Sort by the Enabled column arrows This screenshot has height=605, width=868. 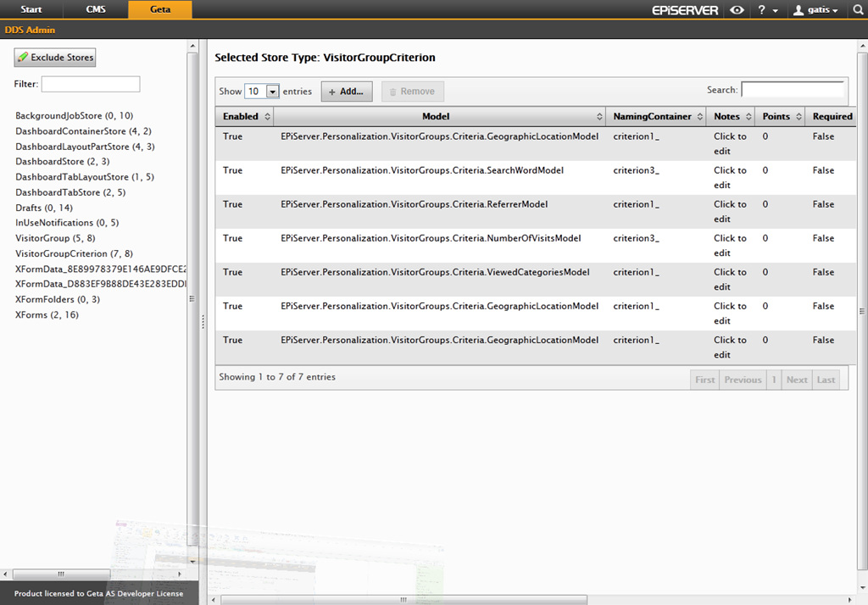tap(268, 117)
